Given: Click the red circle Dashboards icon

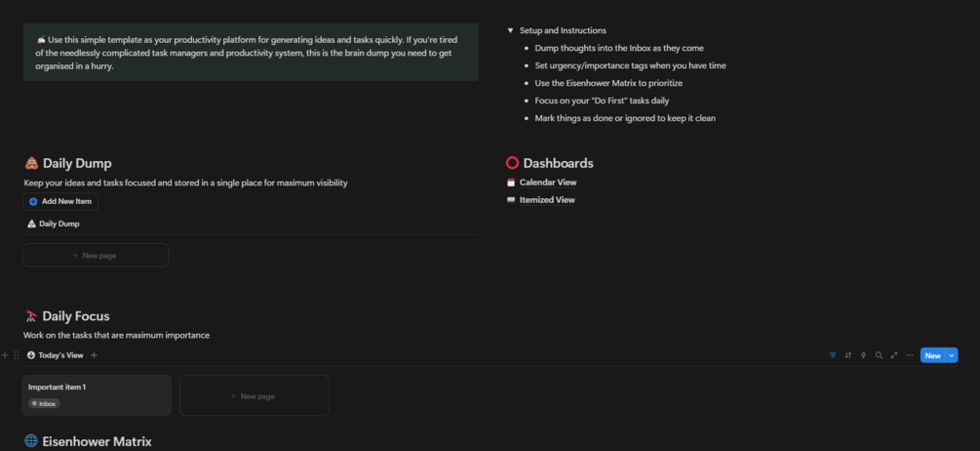Looking at the screenshot, I should (512, 163).
